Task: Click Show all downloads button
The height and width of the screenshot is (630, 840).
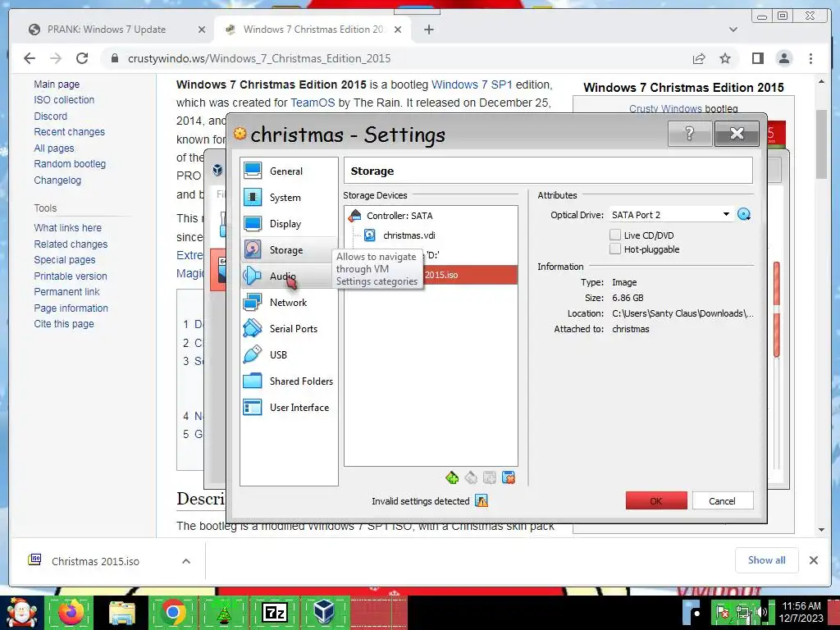Action: (x=767, y=559)
